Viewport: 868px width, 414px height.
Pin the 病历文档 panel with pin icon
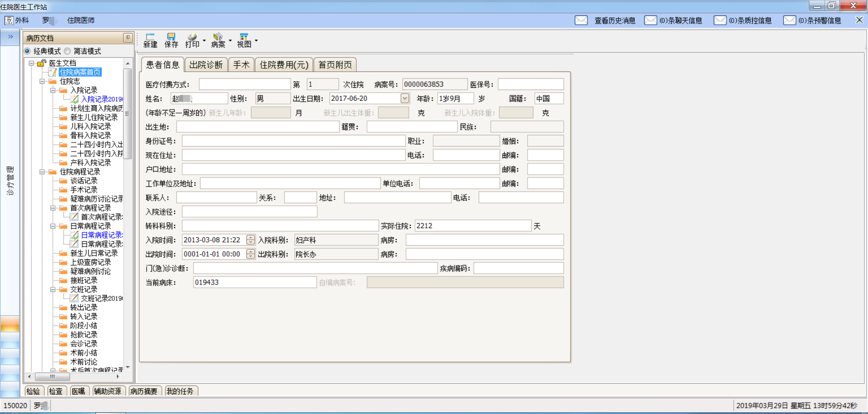pyautogui.click(x=128, y=38)
